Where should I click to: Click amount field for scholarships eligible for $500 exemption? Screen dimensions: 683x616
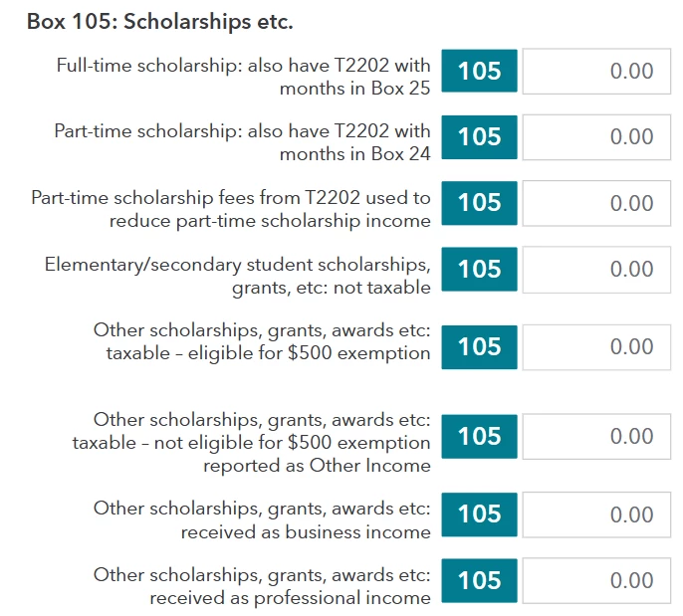point(596,346)
